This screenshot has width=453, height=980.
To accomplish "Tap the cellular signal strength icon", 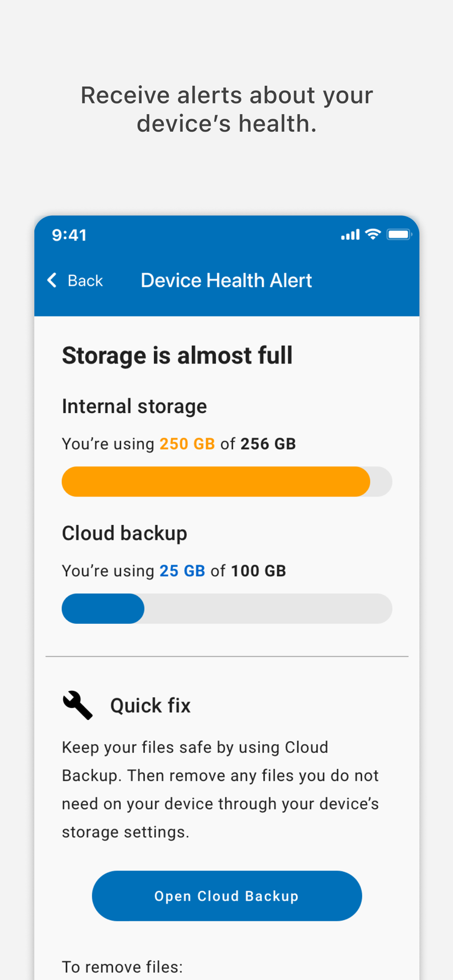I will 350,235.
